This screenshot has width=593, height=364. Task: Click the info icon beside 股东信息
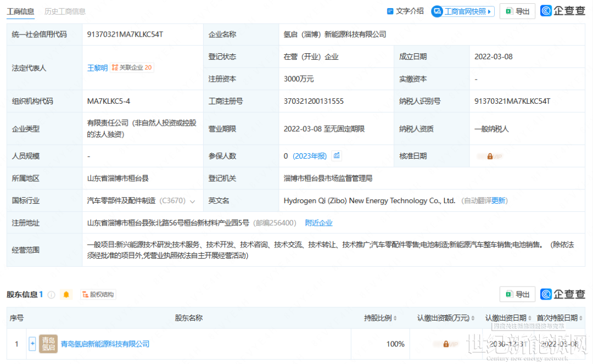[x=52, y=295]
